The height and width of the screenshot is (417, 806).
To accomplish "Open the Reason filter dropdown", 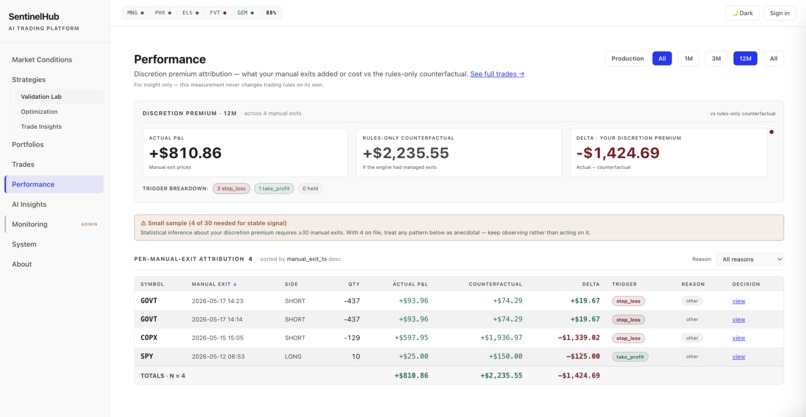I will pos(750,259).
